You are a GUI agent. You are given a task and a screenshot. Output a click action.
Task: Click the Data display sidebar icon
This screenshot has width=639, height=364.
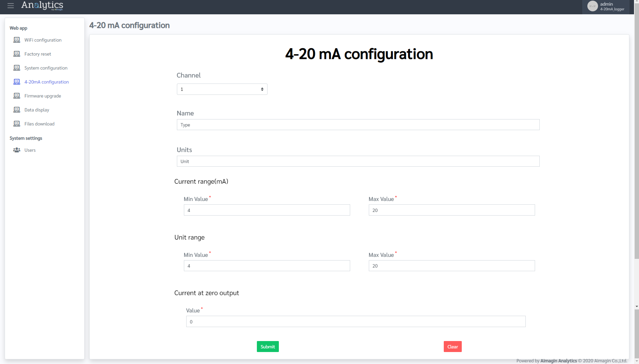[x=17, y=110]
